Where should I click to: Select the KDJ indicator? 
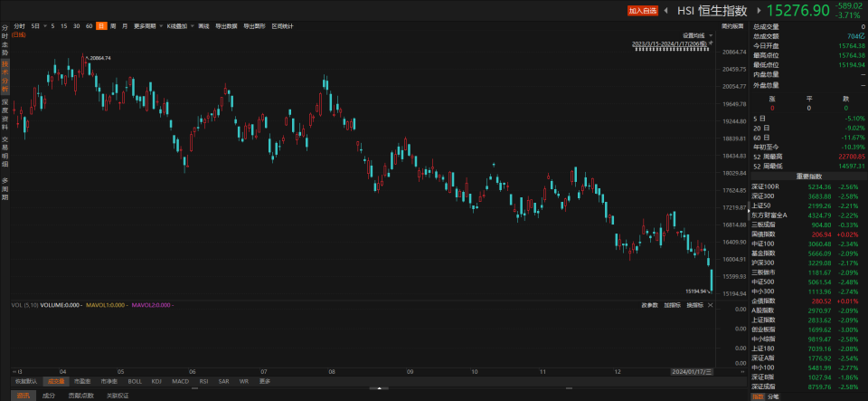[156, 381]
